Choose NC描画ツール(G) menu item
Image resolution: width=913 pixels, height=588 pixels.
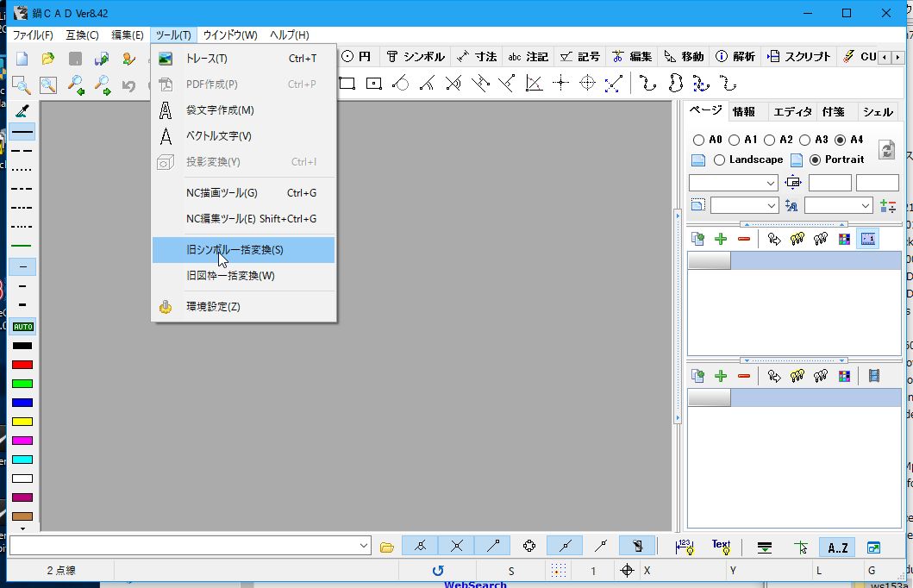243,193
